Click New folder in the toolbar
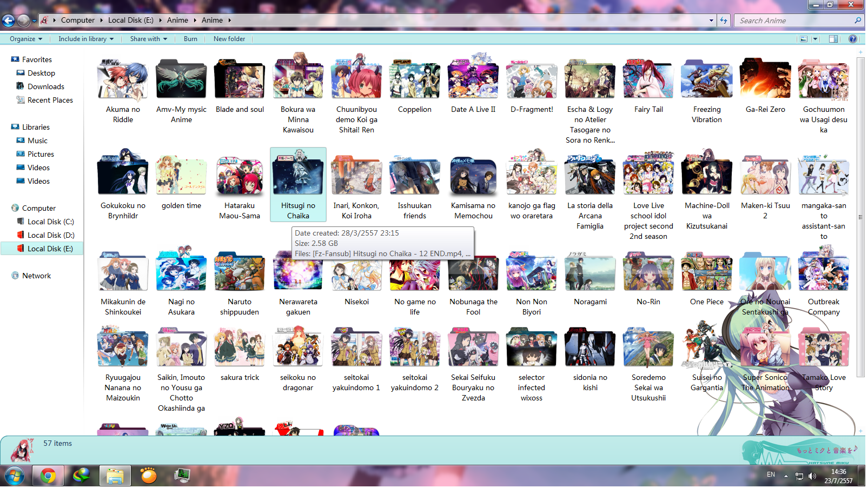The width and height of the screenshot is (868, 488). (x=229, y=39)
